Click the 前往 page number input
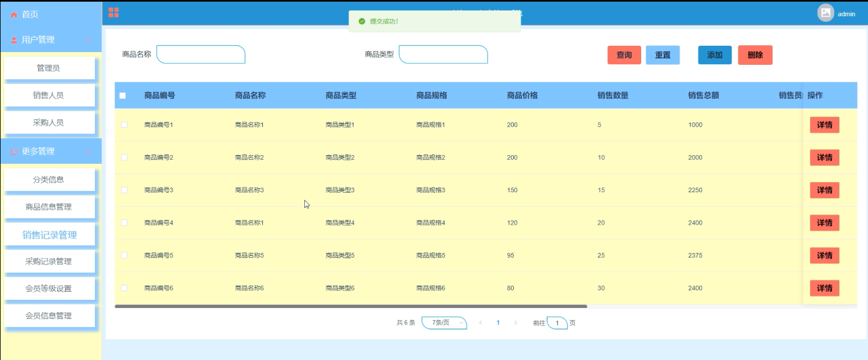Image resolution: width=868 pixels, height=360 pixels. pos(557,323)
